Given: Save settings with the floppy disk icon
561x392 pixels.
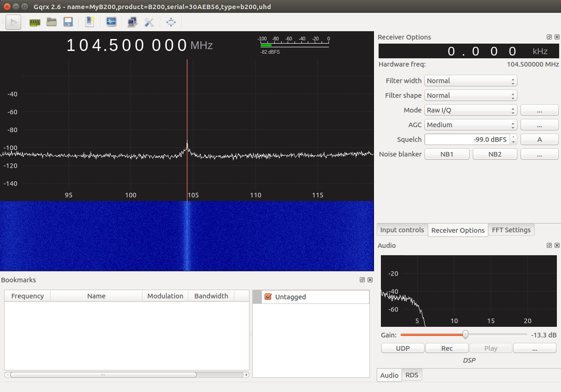Looking at the screenshot, I should 68,22.
